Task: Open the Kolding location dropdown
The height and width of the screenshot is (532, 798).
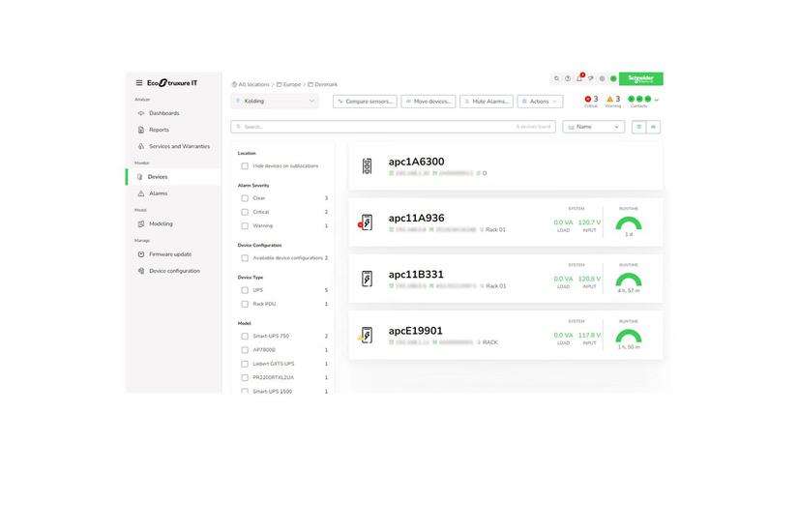Action: click(x=275, y=102)
